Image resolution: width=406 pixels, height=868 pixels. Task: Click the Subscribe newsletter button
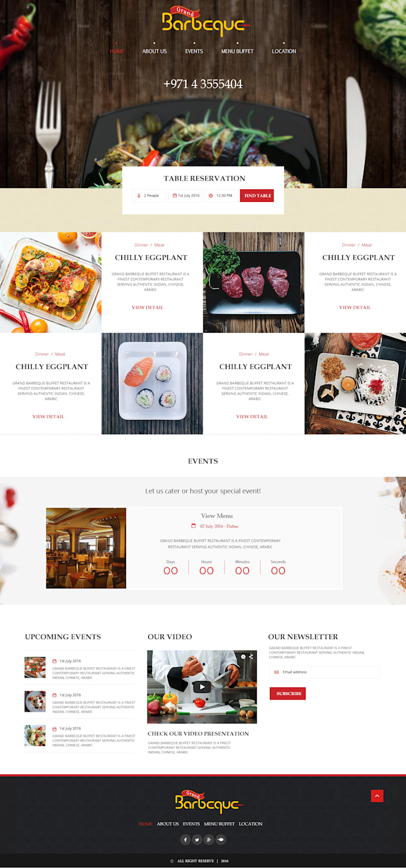(288, 694)
